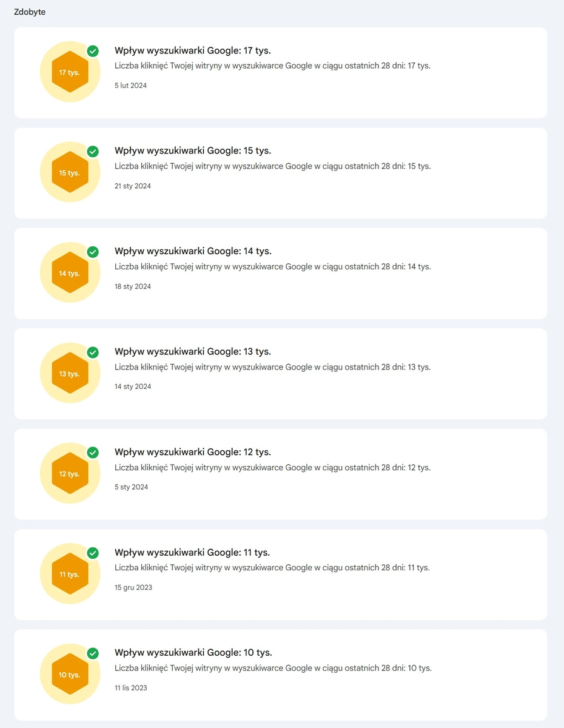The height and width of the screenshot is (728, 564).
Task: Click the 15 tys. hexagon badge
Action: (70, 172)
